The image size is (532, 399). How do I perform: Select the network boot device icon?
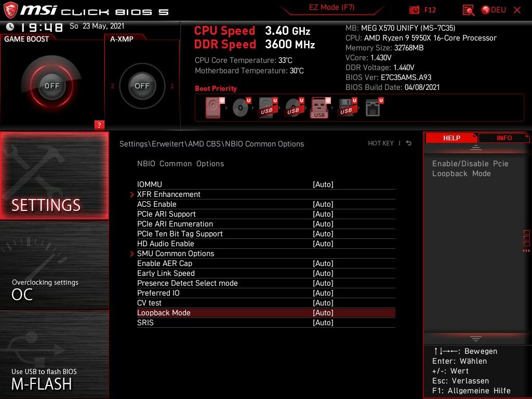(x=374, y=107)
